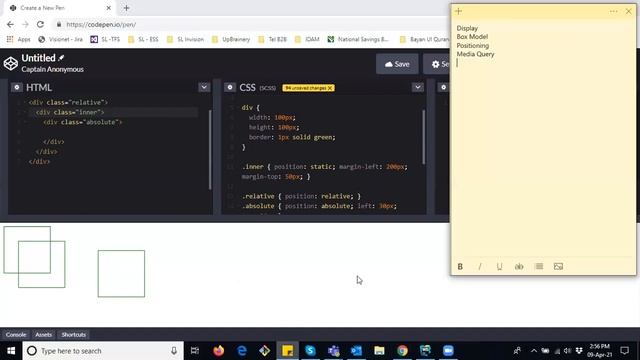
Task: Edit pen title with pencil icon
Action: tap(61, 58)
